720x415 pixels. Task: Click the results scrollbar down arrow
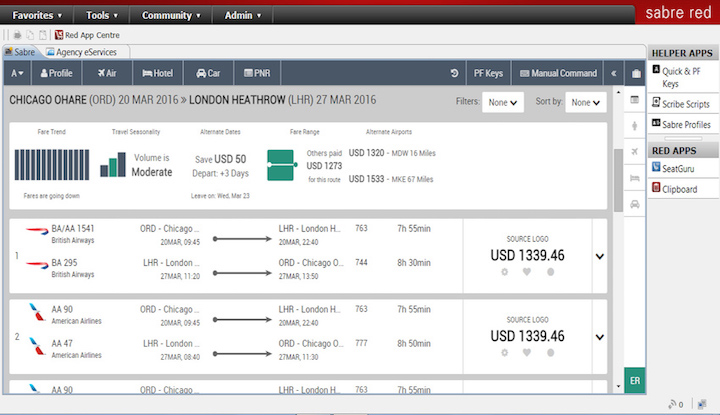[618, 386]
